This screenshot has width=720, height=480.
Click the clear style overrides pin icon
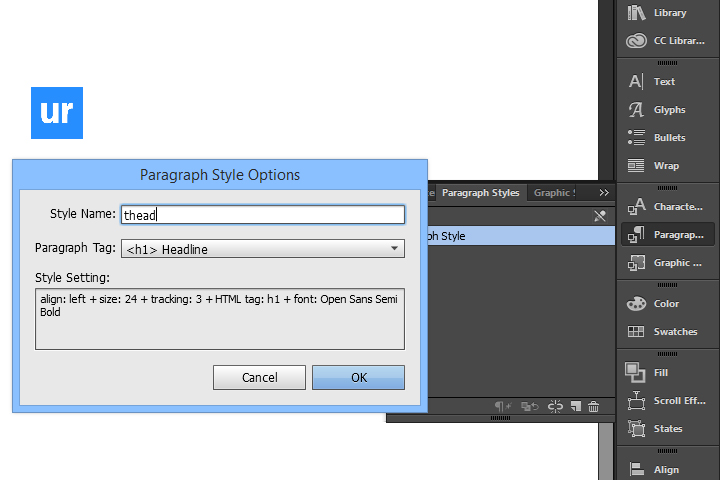(600, 216)
